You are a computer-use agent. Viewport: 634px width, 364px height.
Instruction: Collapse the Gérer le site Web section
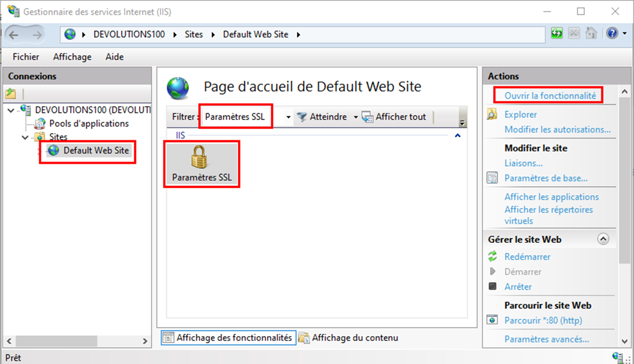point(603,239)
